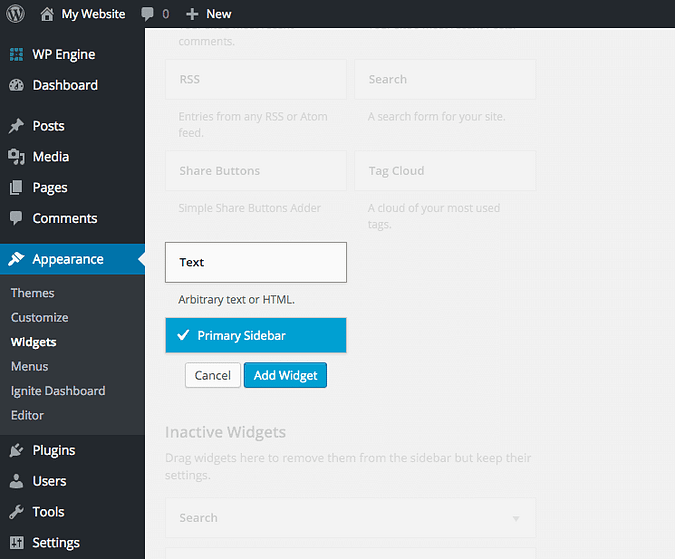Open the New menu in admin bar
Screen dimensions: 675x559
pyautogui.click(x=219, y=14)
